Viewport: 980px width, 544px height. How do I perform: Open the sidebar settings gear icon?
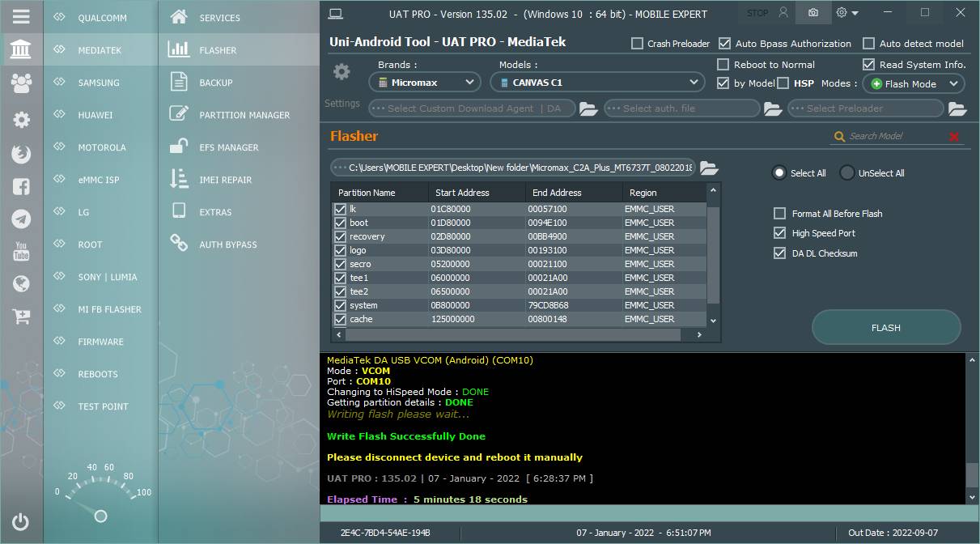tap(21, 120)
